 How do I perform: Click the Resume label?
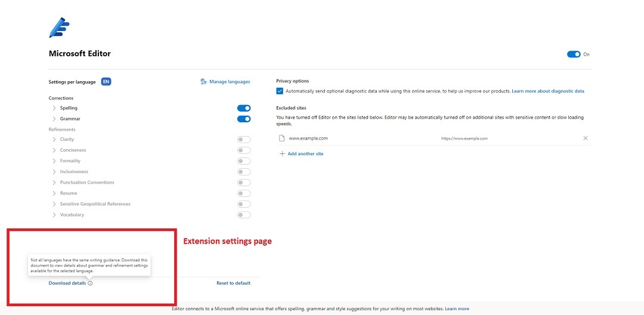(69, 193)
